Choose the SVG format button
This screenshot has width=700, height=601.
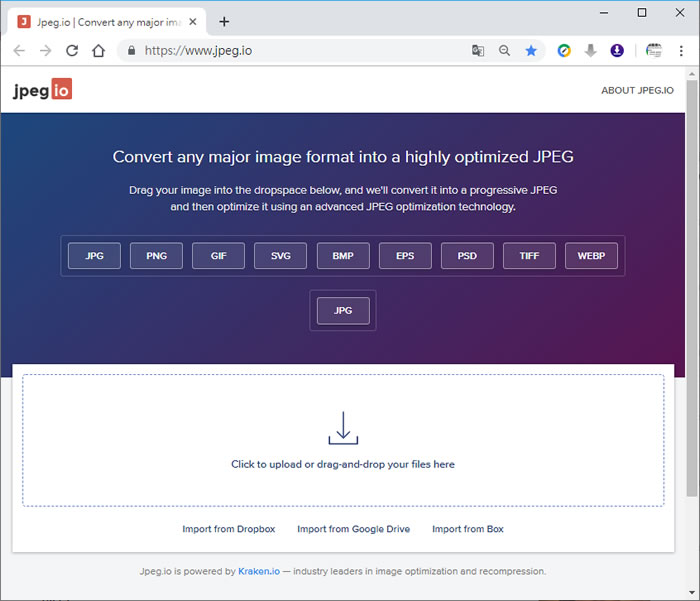tap(280, 256)
